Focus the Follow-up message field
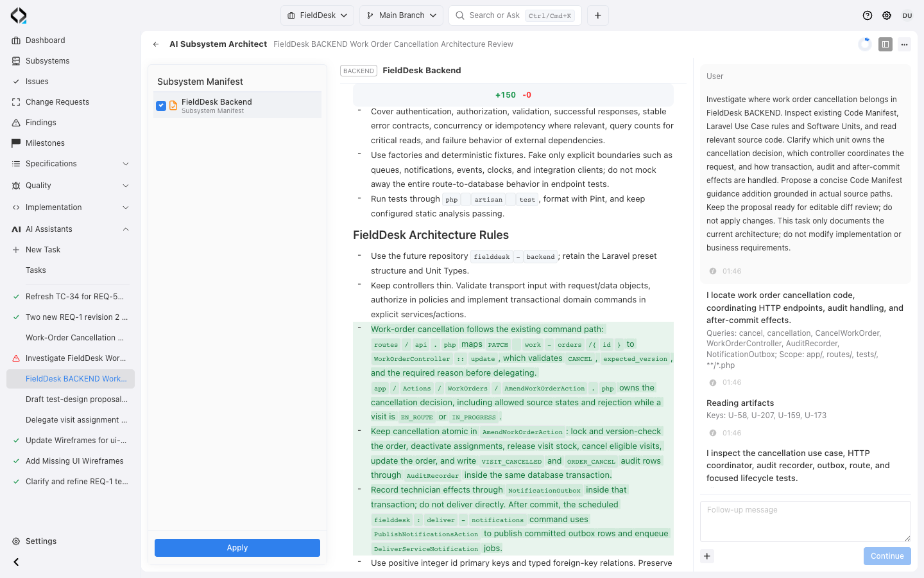Image resolution: width=924 pixels, height=578 pixels. [805, 521]
